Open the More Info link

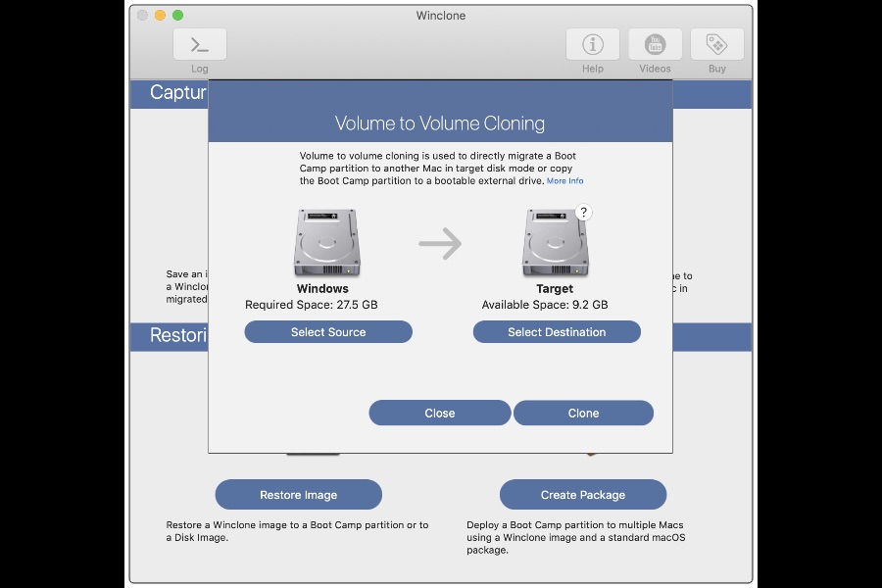(564, 181)
